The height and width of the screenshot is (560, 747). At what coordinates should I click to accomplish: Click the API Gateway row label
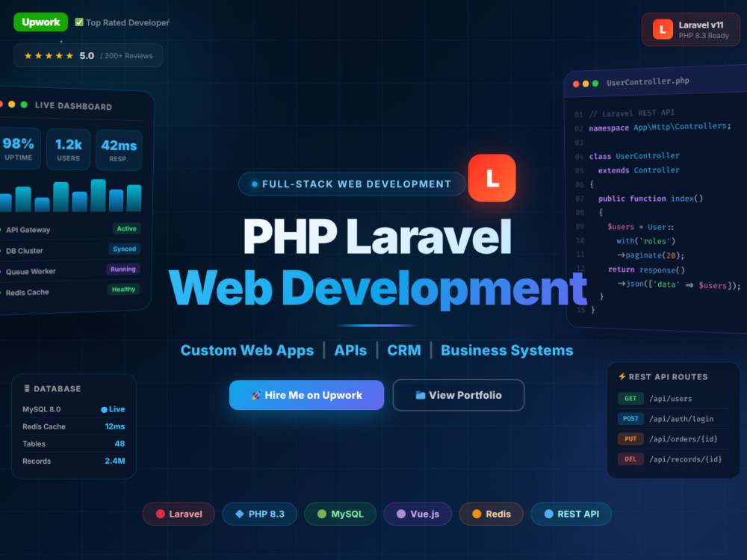point(28,230)
